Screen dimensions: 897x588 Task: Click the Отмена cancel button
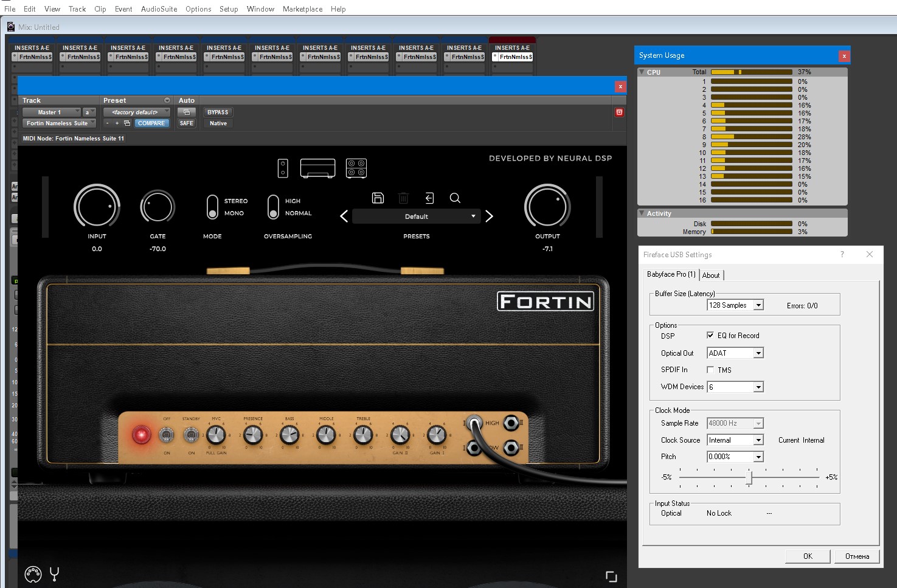click(857, 556)
